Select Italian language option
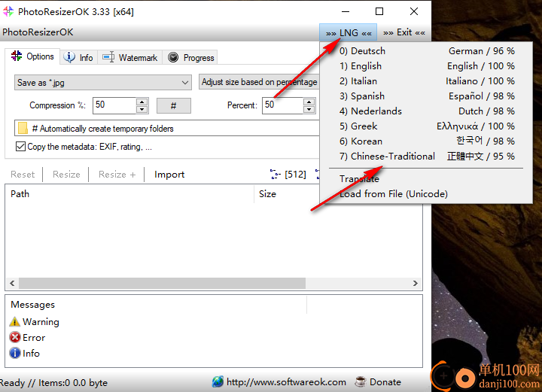Image resolution: width=542 pixels, height=392 pixels. tap(427, 81)
